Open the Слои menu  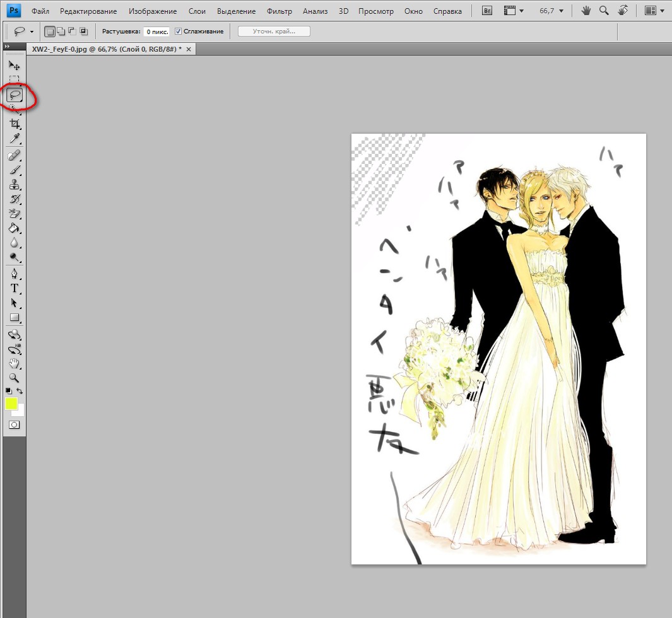point(197,11)
